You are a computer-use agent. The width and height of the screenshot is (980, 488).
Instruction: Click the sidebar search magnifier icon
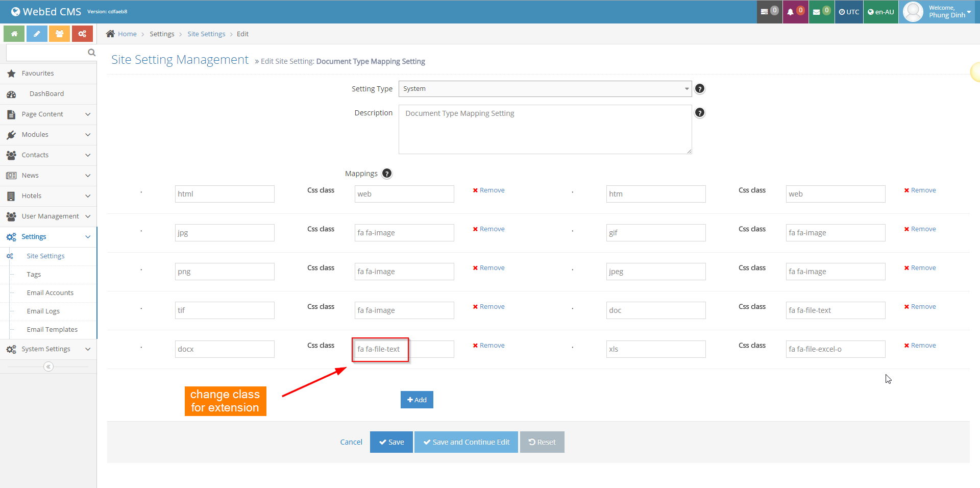[91, 53]
